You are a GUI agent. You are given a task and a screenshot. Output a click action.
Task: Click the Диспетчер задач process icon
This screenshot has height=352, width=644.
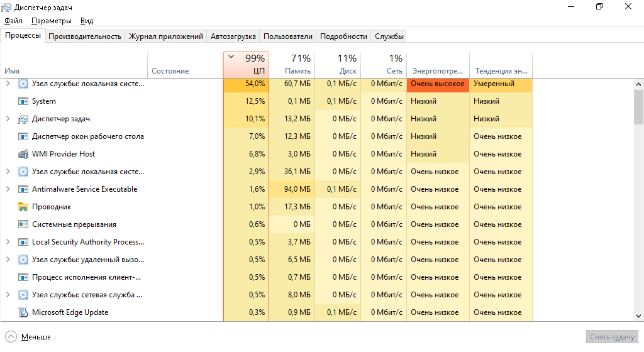(23, 119)
